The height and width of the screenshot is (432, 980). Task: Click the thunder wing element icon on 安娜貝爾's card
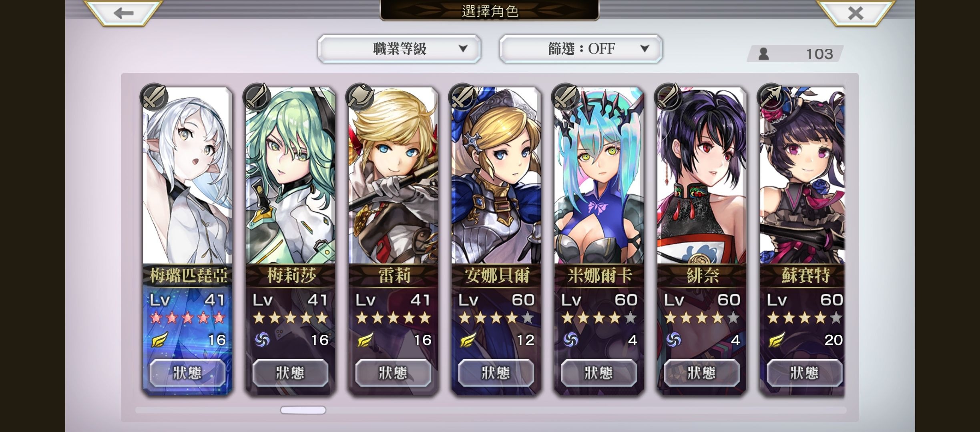(x=468, y=340)
